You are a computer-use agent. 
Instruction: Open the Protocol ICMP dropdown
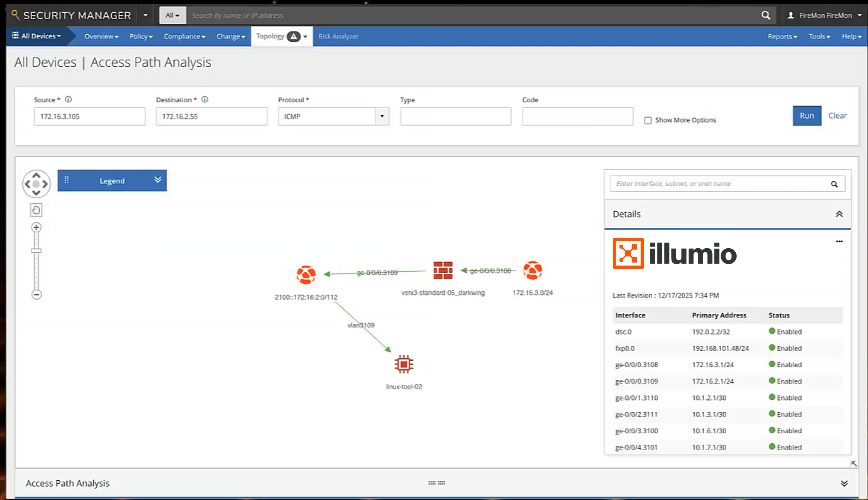tap(382, 116)
